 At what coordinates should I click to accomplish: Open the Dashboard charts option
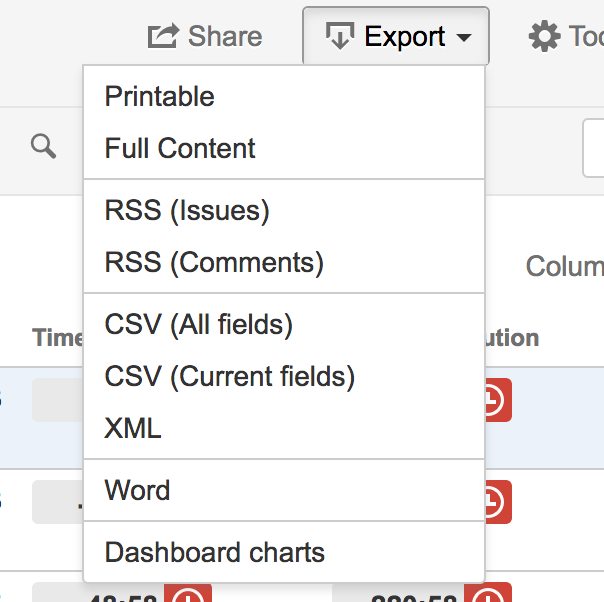point(215,553)
